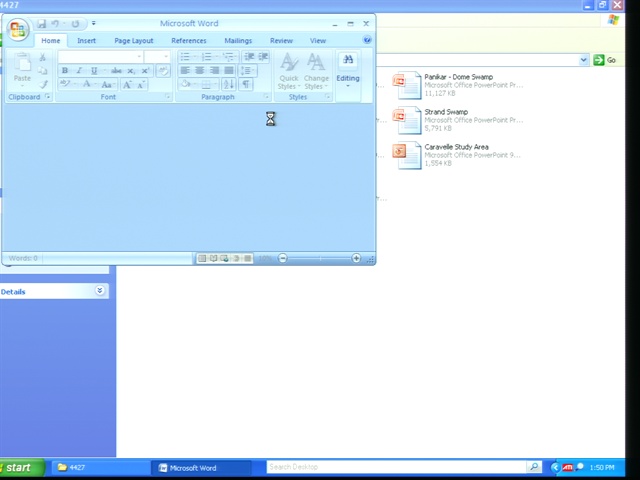640x480 pixels.
Task: Open the font size dropdown
Action: (x=166, y=56)
